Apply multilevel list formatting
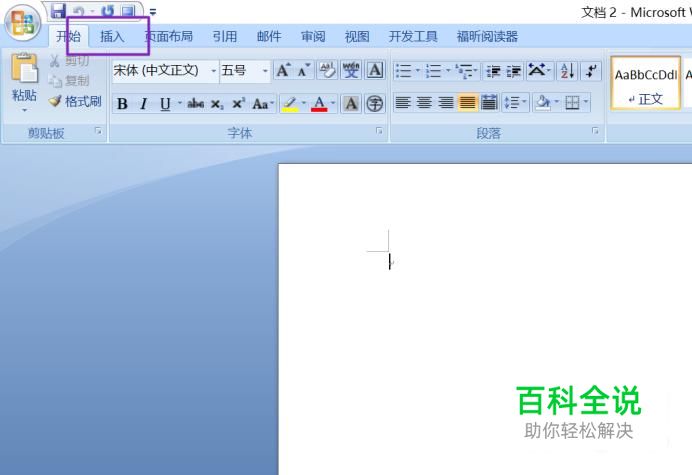 [x=463, y=71]
